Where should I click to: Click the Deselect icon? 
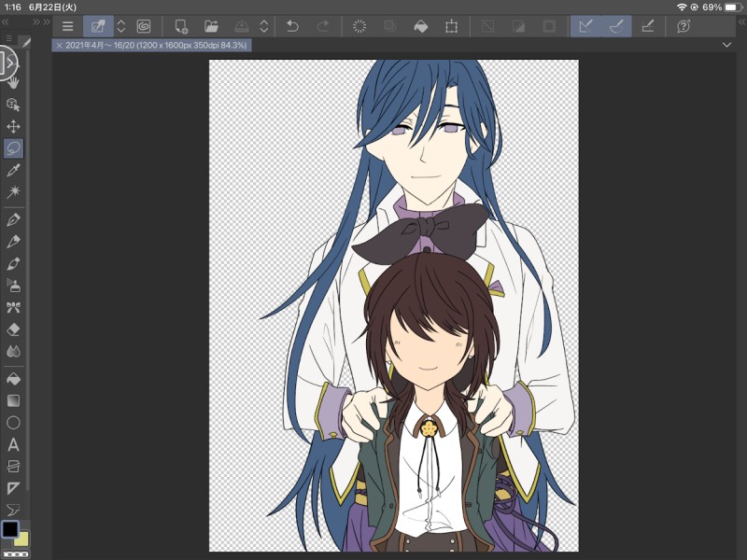point(487,26)
